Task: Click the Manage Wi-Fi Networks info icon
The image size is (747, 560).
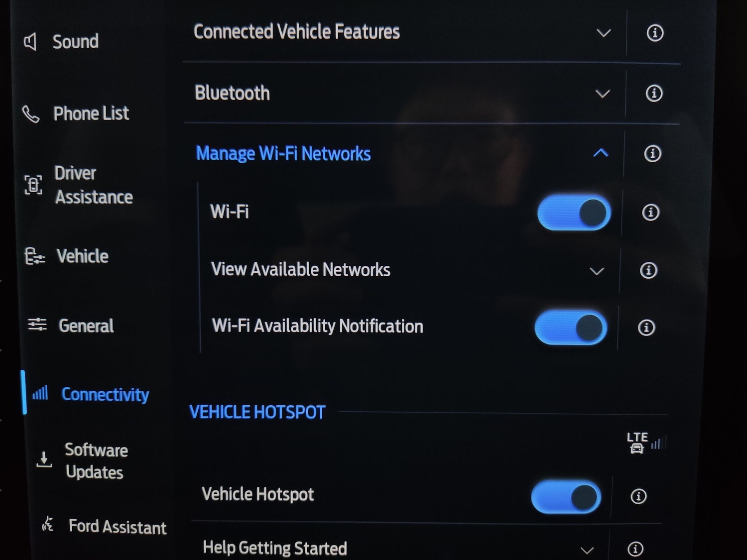Action: pyautogui.click(x=652, y=153)
